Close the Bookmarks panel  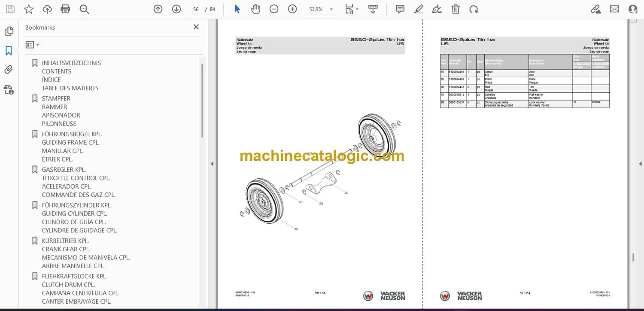(x=196, y=27)
